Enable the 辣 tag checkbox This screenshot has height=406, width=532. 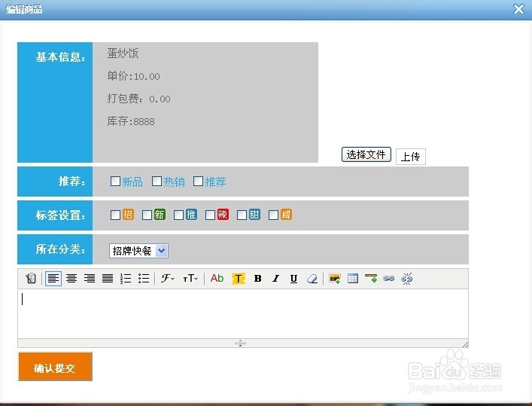coord(211,215)
